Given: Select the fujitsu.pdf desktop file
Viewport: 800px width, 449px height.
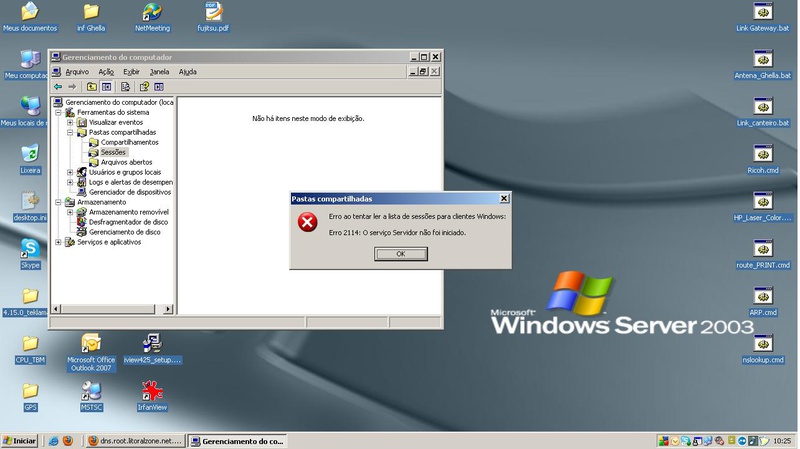Looking at the screenshot, I should (213, 17).
